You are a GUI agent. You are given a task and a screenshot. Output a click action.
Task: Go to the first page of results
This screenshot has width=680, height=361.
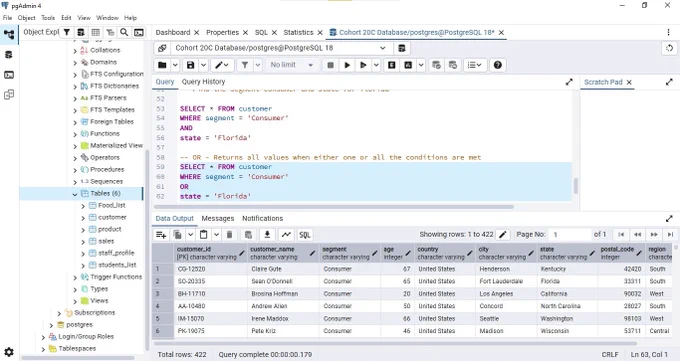[621, 235]
